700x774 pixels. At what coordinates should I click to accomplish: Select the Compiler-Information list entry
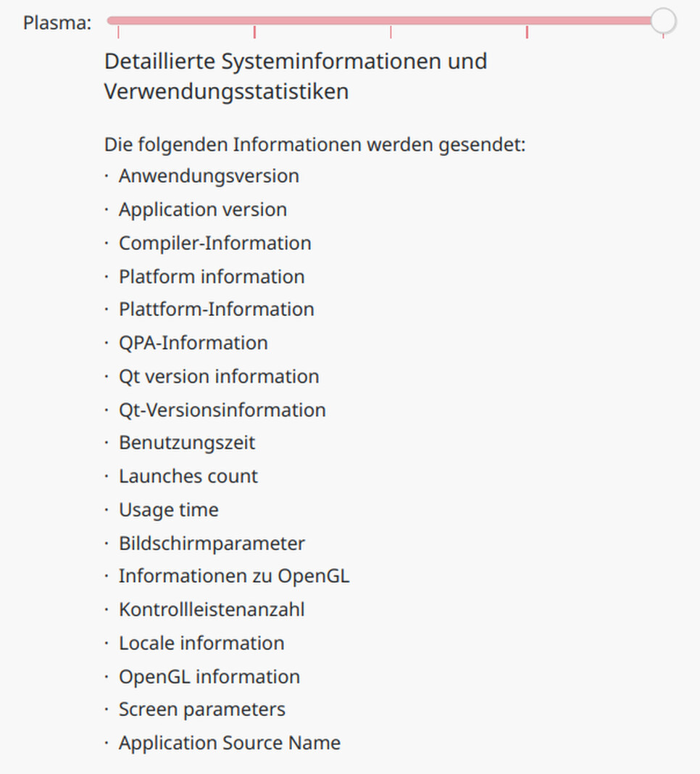[214, 243]
